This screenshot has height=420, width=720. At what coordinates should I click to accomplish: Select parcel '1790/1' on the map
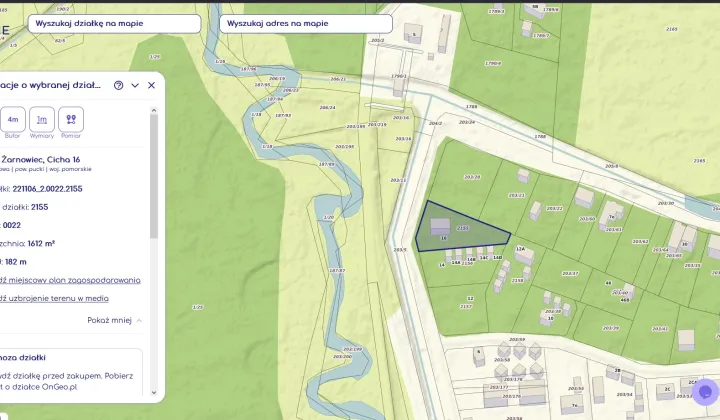(x=399, y=76)
